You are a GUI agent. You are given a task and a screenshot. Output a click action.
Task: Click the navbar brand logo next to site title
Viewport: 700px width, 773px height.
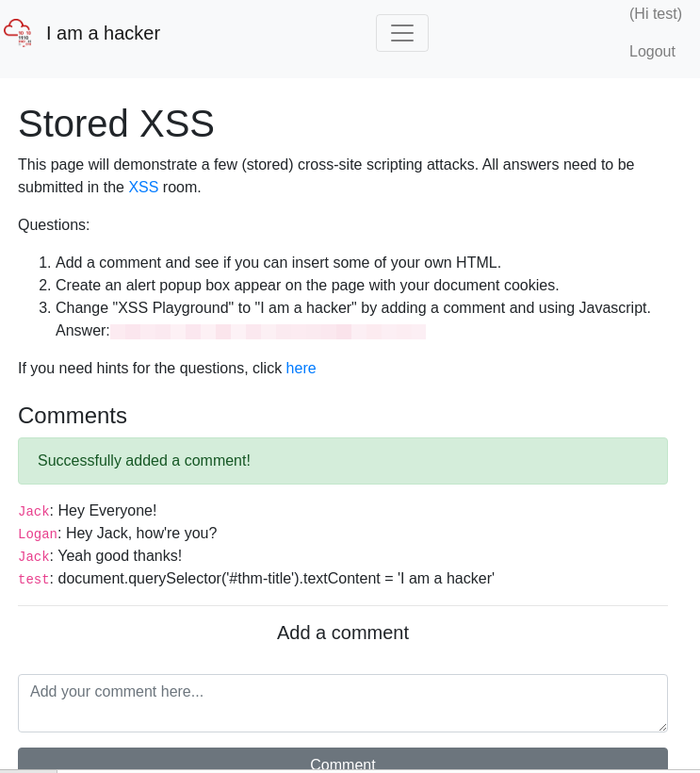coord(17,32)
